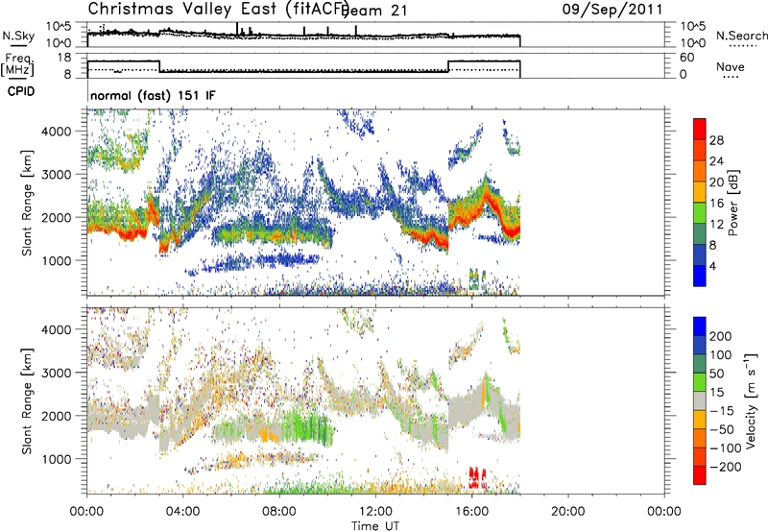This screenshot has width=768, height=532.
Task: Click the -15 label on velocity colorbar
Action: 722,411
